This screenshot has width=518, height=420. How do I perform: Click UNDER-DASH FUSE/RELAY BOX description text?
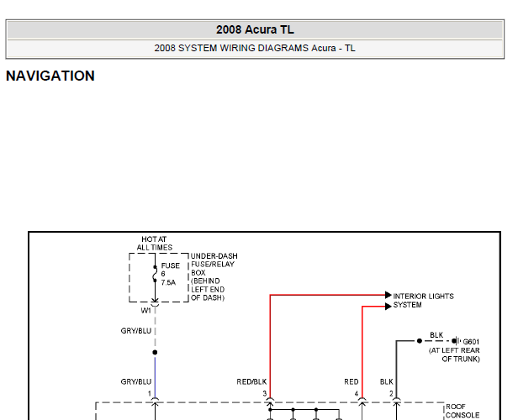[x=214, y=277]
